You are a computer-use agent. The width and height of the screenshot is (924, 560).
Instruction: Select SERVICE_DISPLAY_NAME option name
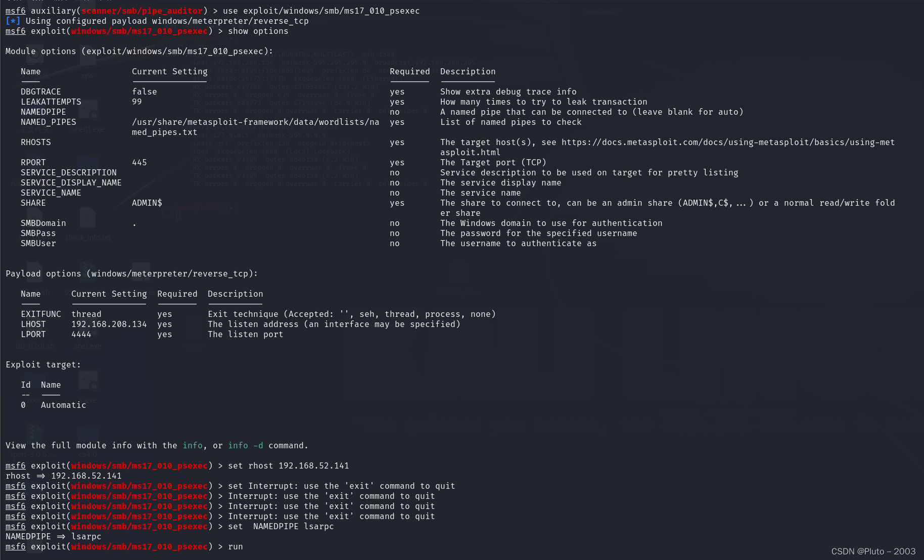click(71, 183)
